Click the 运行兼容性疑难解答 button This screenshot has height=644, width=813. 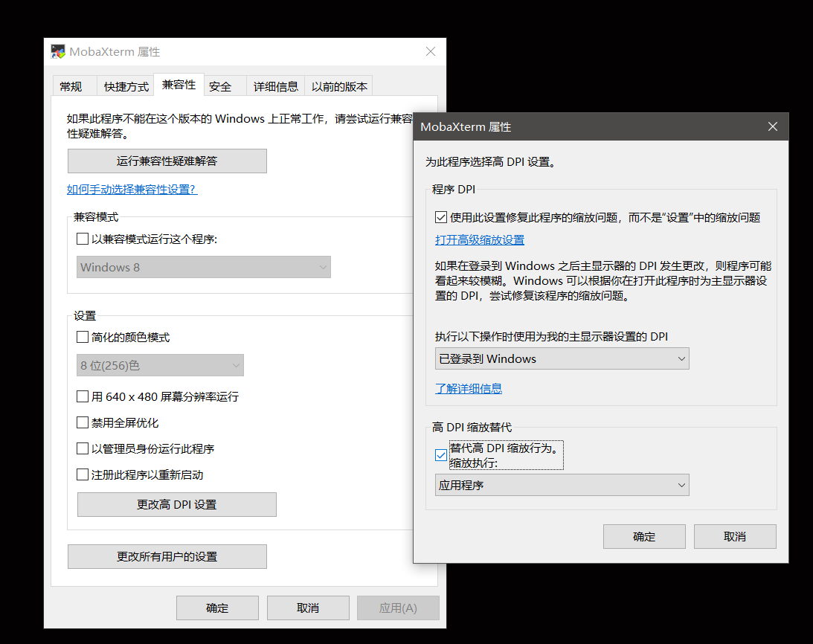pyautogui.click(x=167, y=161)
